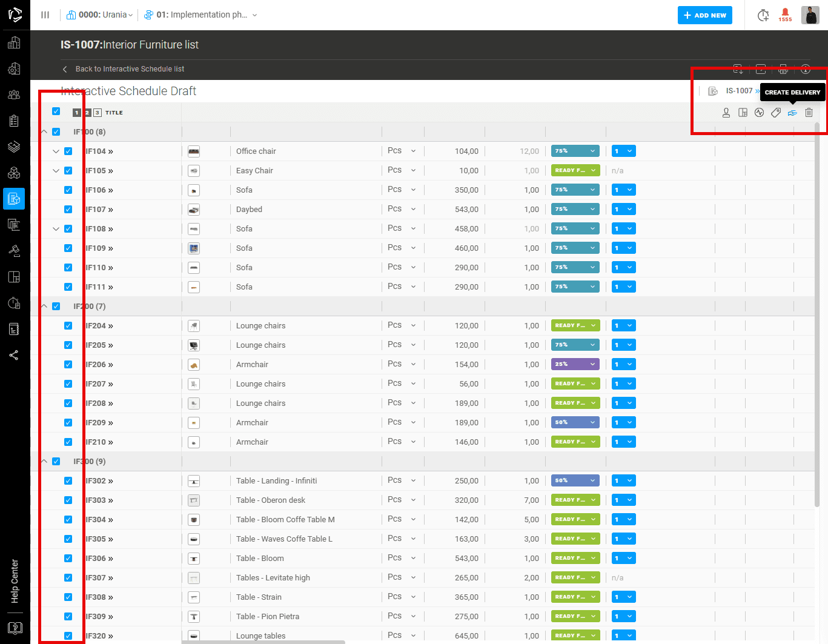The image size is (828, 644).
Task: Select level 3 toggle in title header
Action: [98, 113]
